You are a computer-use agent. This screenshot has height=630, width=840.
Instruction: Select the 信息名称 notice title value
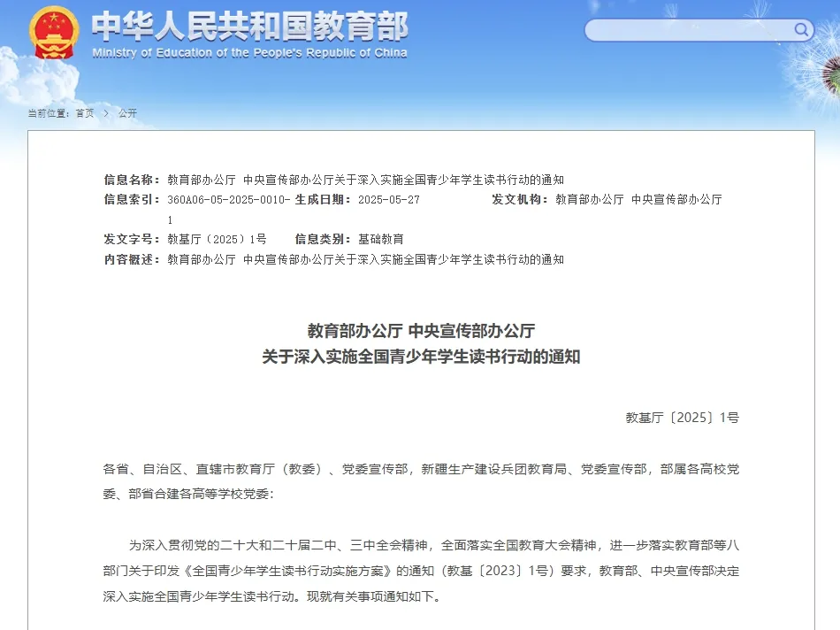point(366,180)
